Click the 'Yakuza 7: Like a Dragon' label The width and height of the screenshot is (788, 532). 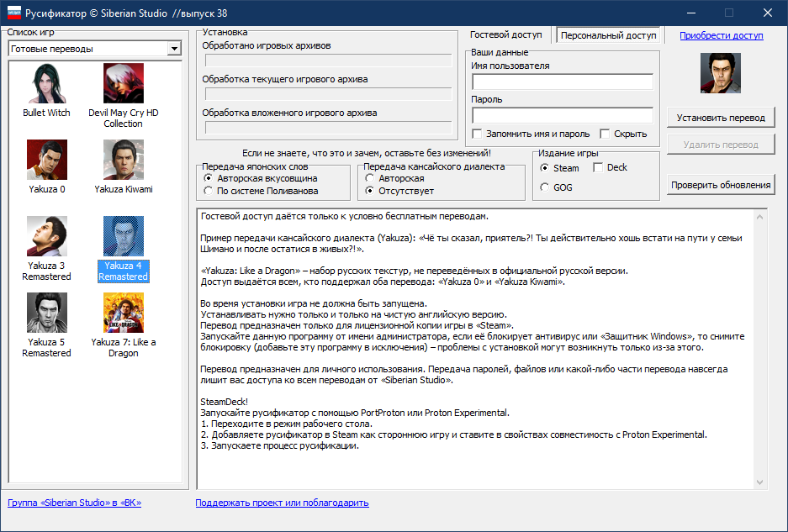123,347
